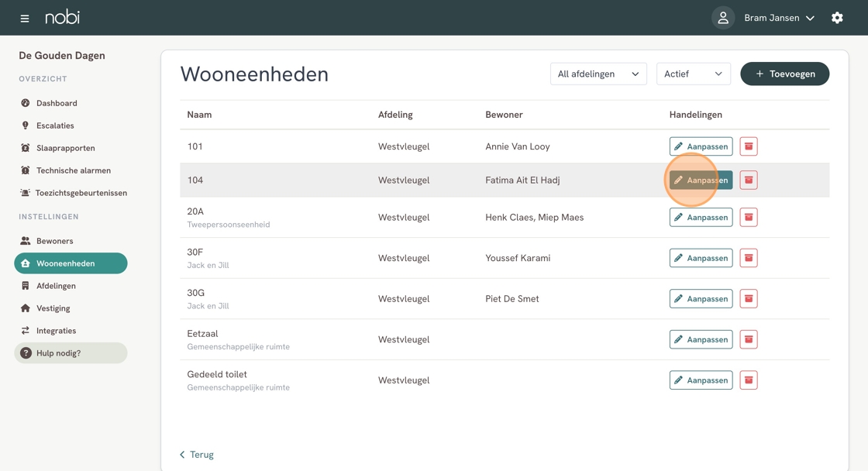
Task: Open Technische alarmen in the sidebar
Action: pyautogui.click(x=73, y=170)
